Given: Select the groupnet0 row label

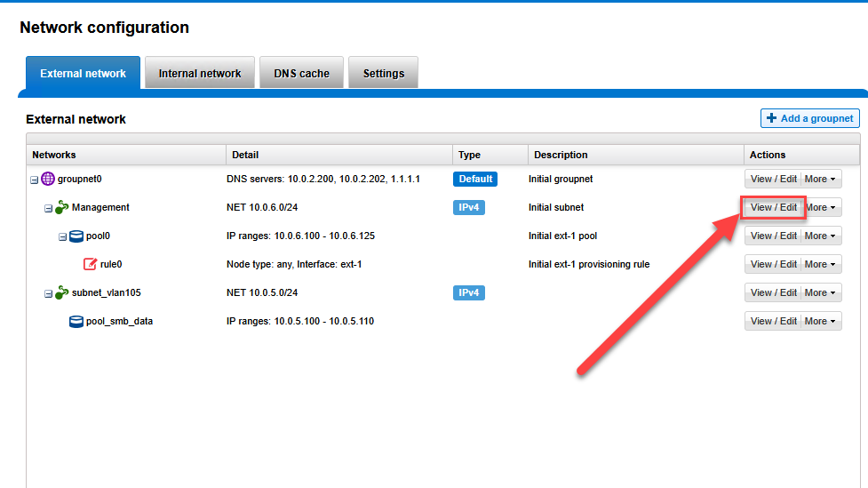Looking at the screenshot, I should [x=80, y=179].
